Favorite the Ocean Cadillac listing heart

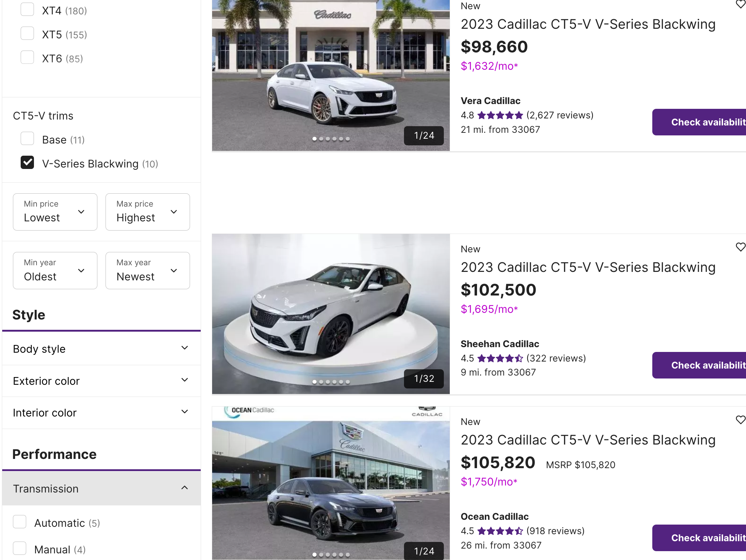[740, 420]
